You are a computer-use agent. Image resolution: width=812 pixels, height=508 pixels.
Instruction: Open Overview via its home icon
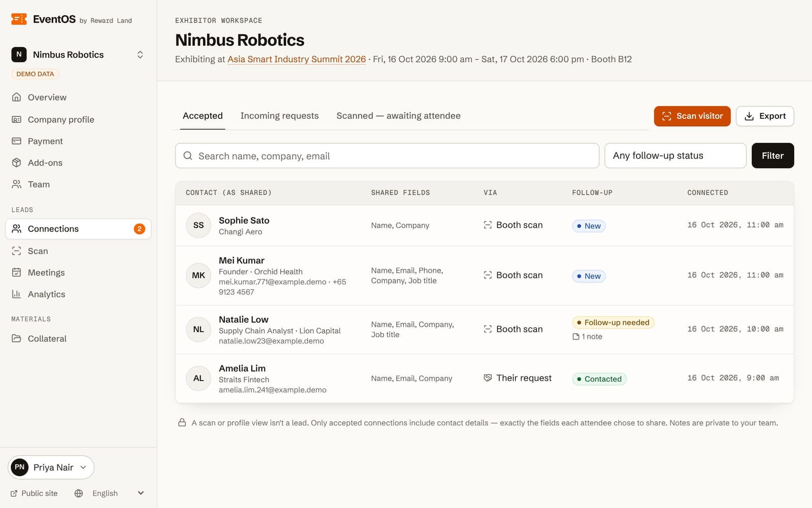pyautogui.click(x=17, y=97)
